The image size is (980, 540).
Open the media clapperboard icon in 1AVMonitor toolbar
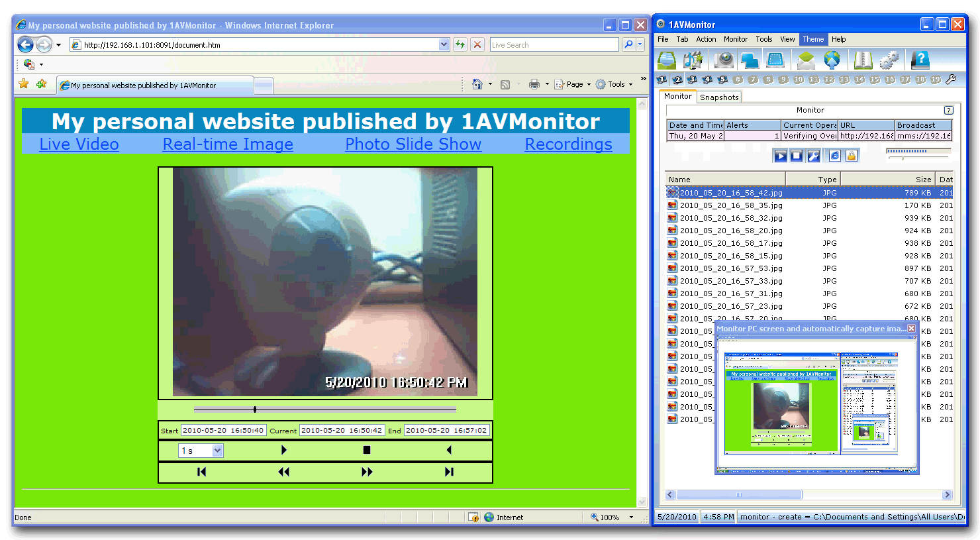(693, 60)
